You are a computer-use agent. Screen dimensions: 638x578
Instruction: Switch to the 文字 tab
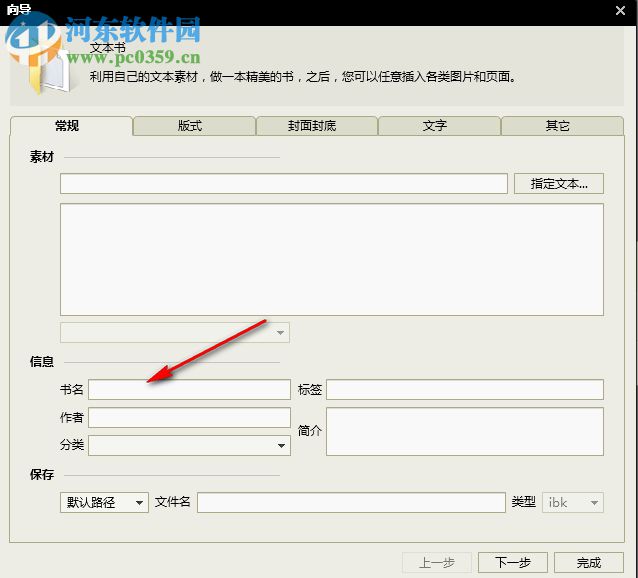(439, 126)
